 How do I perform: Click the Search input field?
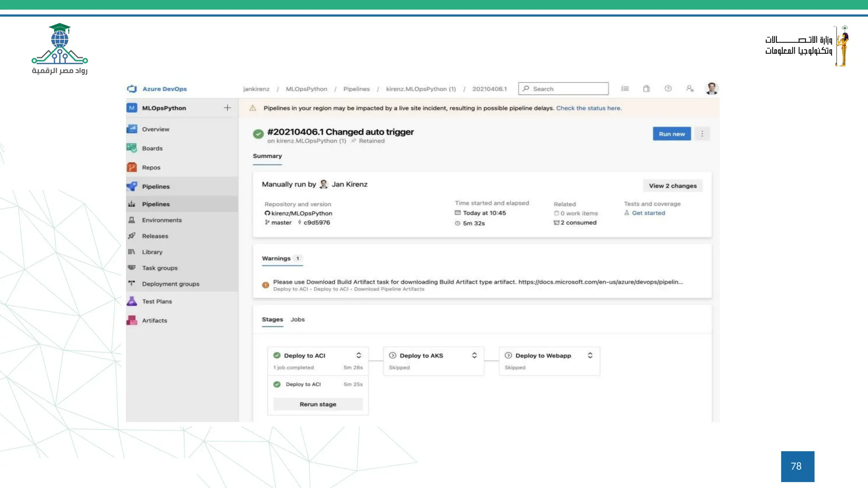point(568,89)
